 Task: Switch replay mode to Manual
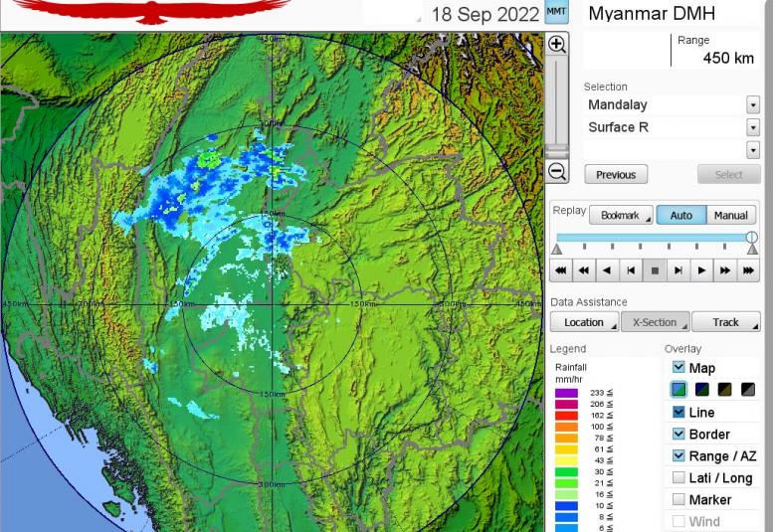point(730,215)
